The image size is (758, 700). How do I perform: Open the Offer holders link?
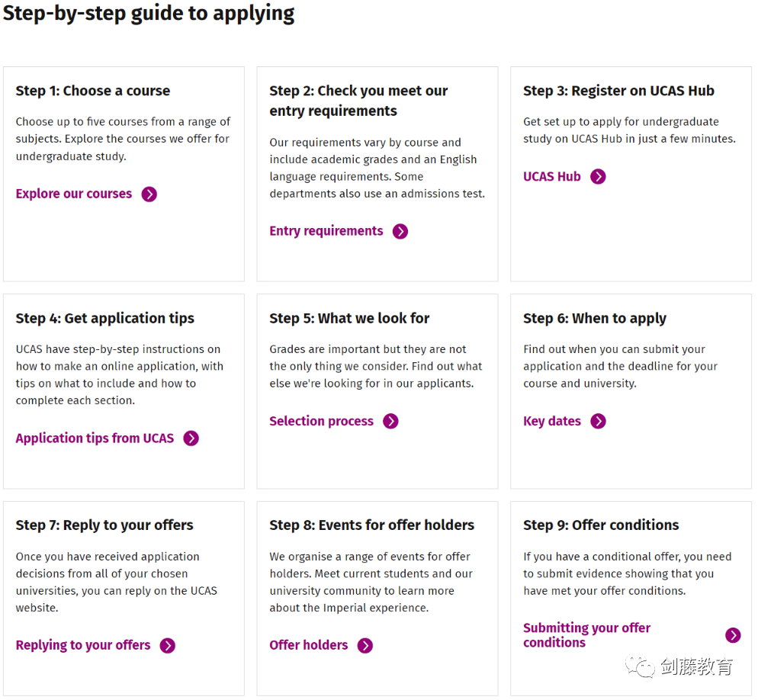tap(308, 645)
